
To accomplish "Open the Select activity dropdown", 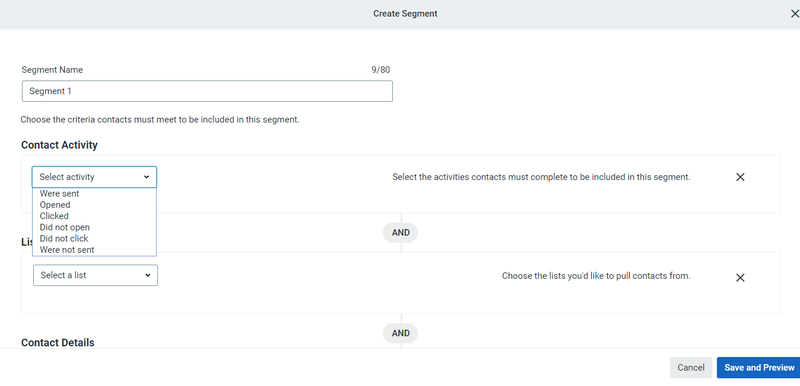I will pos(94,177).
